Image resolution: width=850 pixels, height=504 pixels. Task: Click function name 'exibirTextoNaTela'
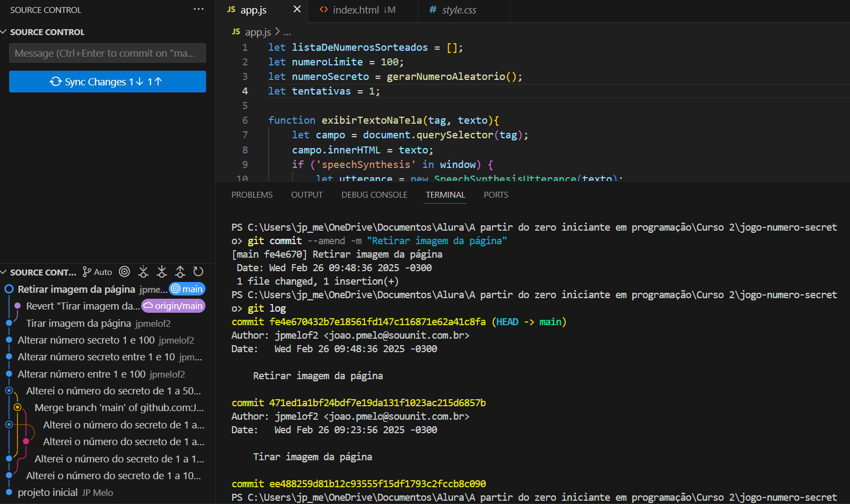(x=372, y=120)
